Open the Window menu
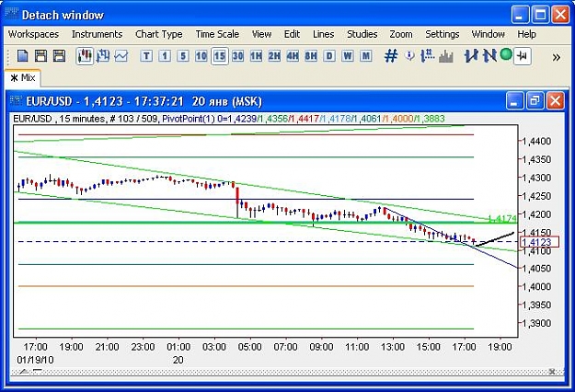The image size is (575, 392). 489,34
